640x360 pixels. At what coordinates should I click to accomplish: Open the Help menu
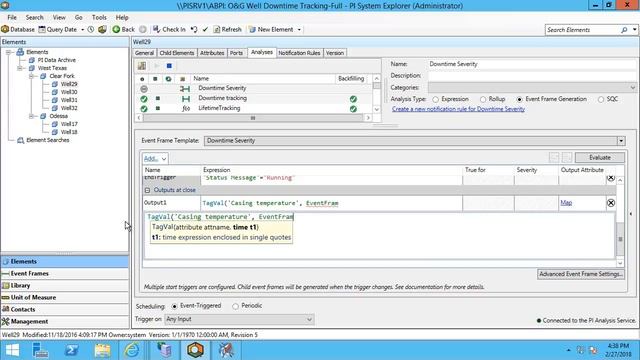point(122,18)
